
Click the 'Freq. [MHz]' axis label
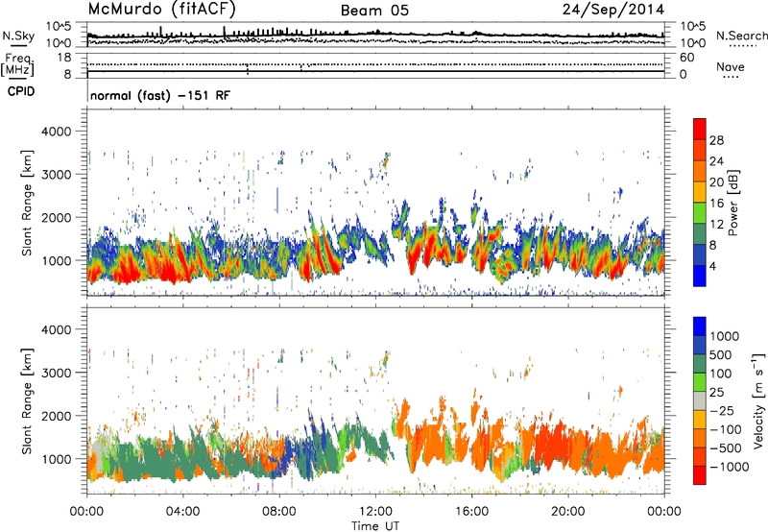18,64
